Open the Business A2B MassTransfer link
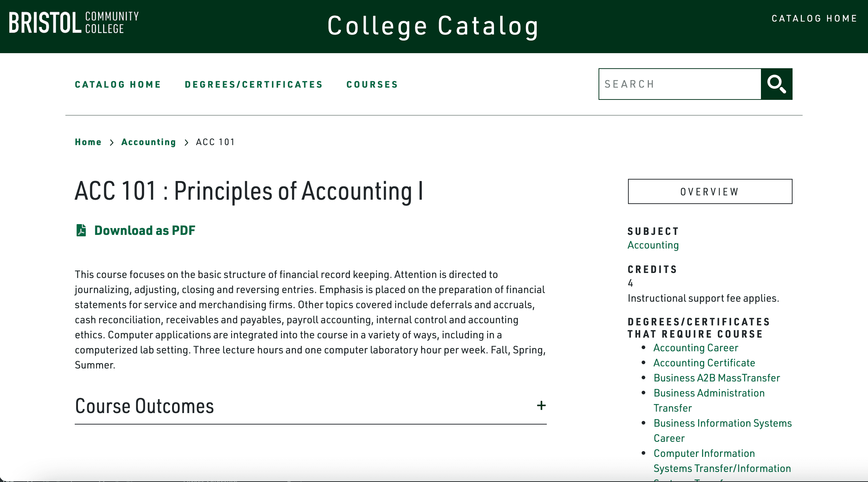The image size is (868, 482). [717, 377]
